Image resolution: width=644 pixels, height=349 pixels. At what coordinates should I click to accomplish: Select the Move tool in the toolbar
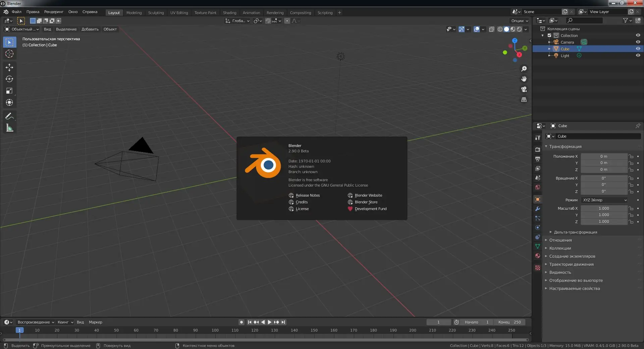9,67
